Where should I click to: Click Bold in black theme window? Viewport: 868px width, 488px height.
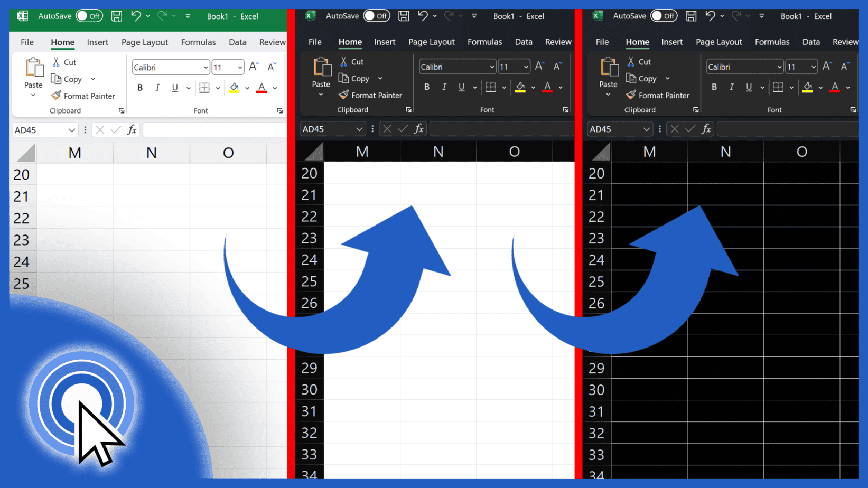click(x=714, y=87)
